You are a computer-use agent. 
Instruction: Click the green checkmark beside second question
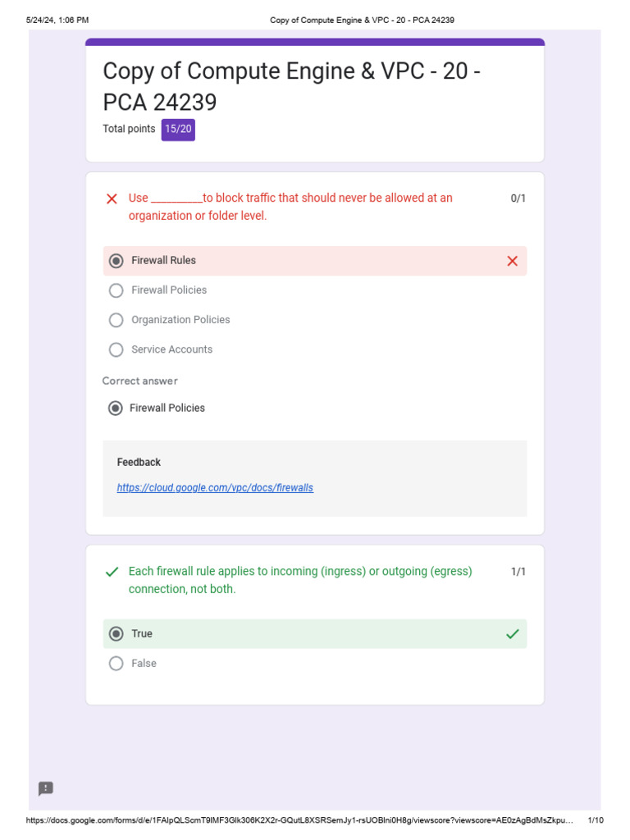point(112,572)
